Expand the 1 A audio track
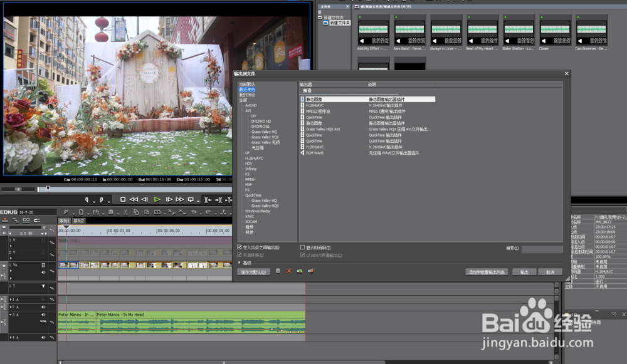 point(11,299)
